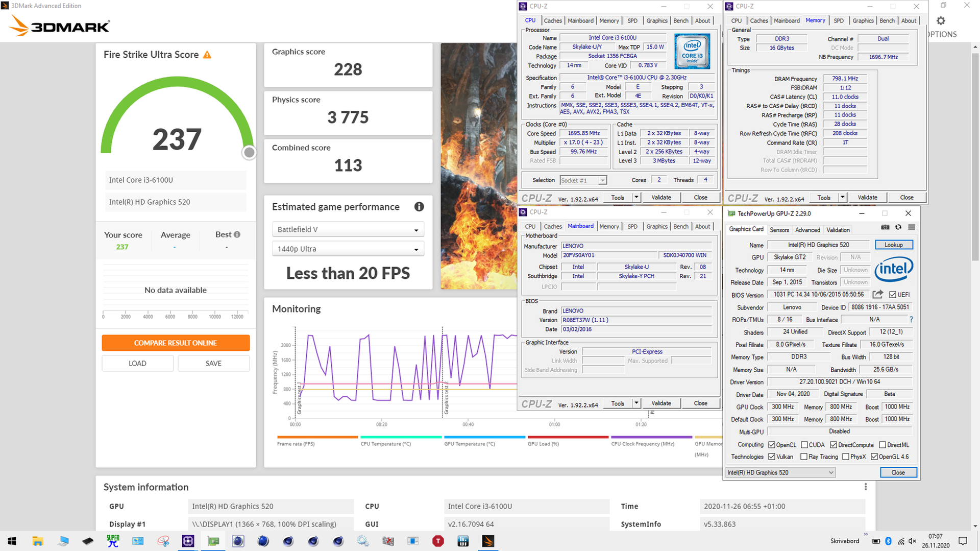Screen dimensions: 980x551
Task: Open Super Pi from the taskbar
Action: click(113, 541)
